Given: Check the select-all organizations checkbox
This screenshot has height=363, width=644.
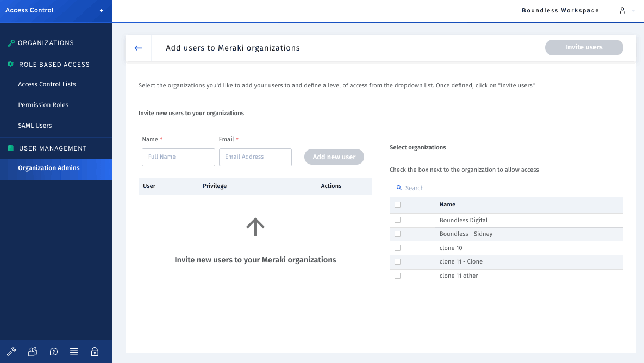Looking at the screenshot, I should [398, 204].
